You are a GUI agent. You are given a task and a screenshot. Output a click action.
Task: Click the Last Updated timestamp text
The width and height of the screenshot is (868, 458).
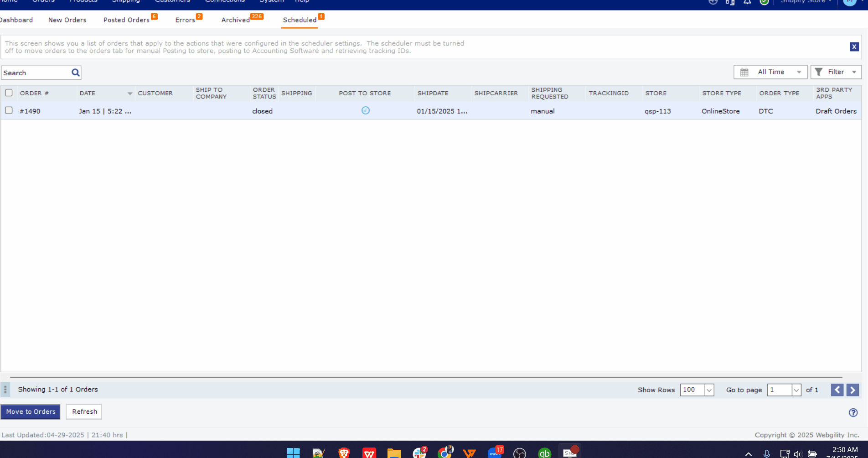tap(65, 435)
